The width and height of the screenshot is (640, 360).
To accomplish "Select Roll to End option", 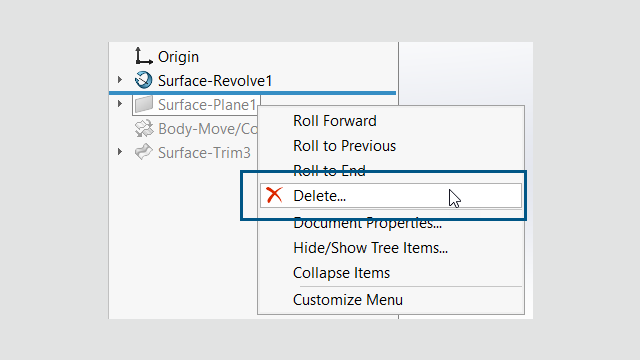I will (329, 171).
